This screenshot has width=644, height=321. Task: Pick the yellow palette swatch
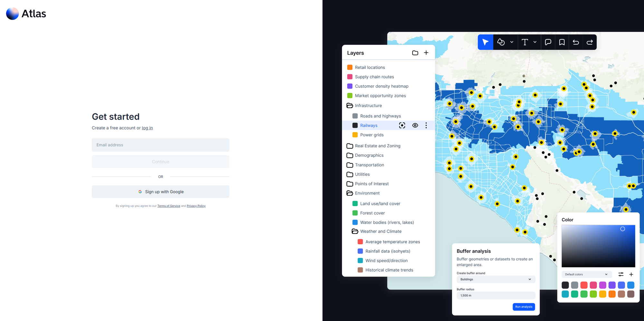(x=602, y=294)
